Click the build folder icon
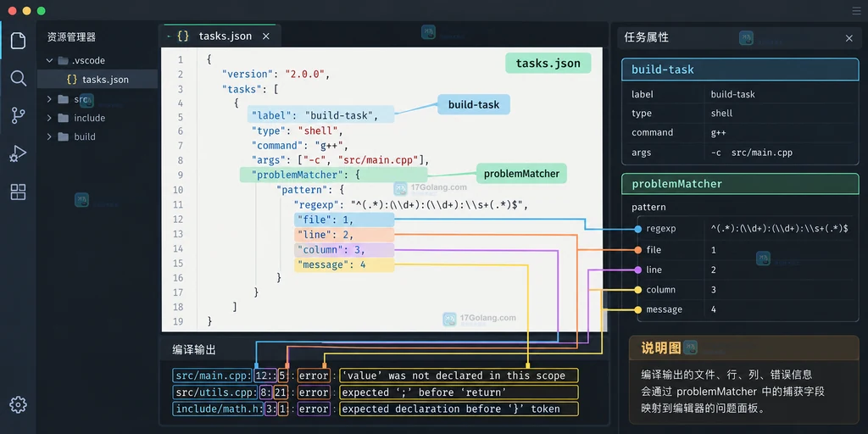This screenshot has width=868, height=434. 64,136
